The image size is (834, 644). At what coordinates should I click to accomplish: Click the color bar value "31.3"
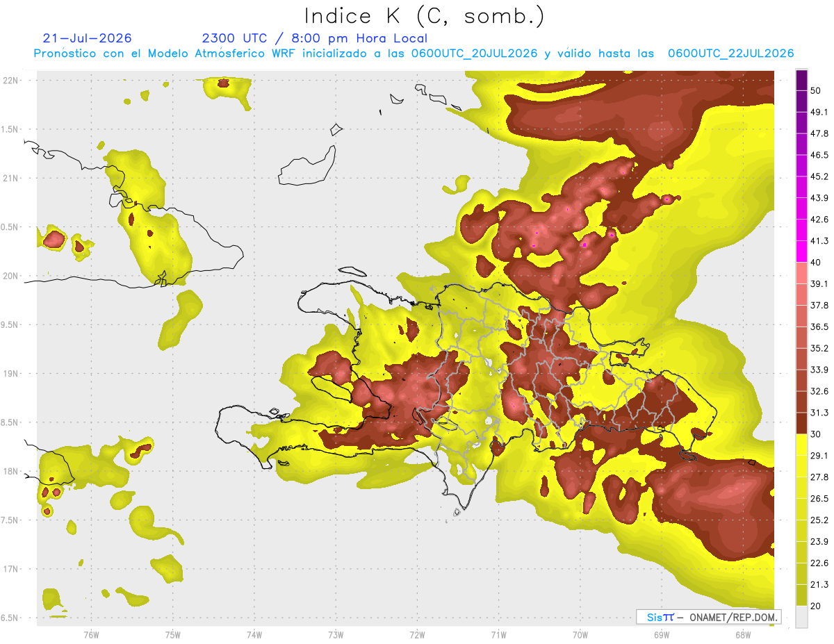point(819,413)
